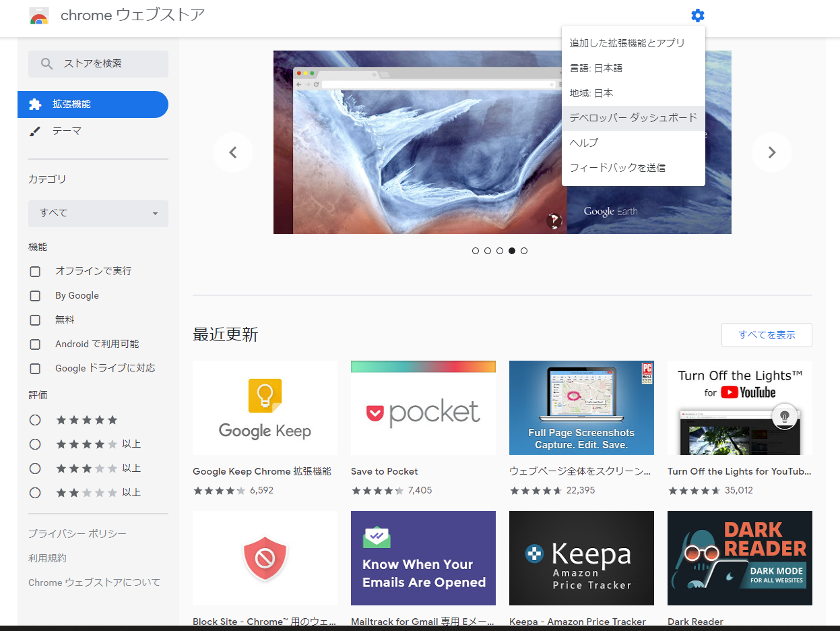Click the 最近更新 section heading
This screenshot has width=840, height=631.
pos(226,334)
